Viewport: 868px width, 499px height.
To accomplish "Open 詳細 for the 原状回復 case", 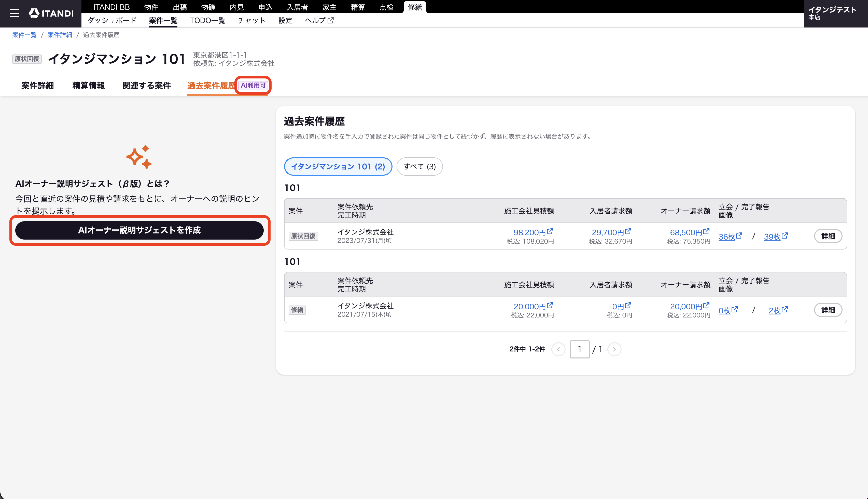I will (828, 236).
